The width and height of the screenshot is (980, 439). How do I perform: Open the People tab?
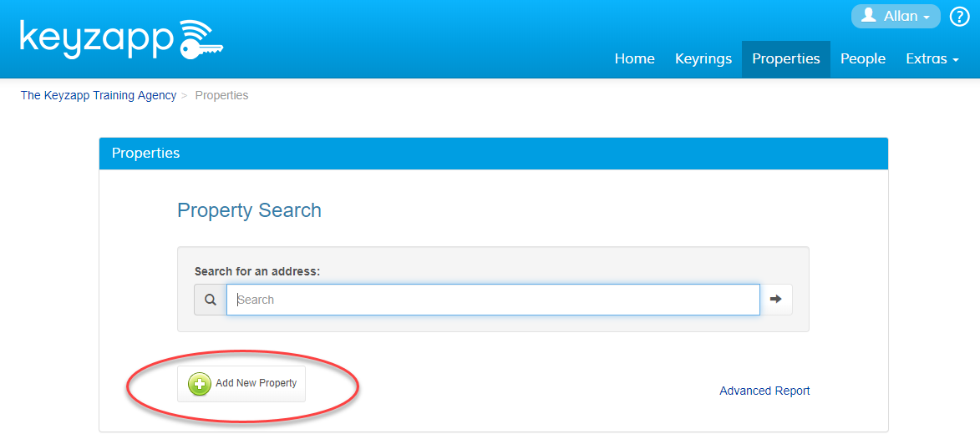click(862, 59)
